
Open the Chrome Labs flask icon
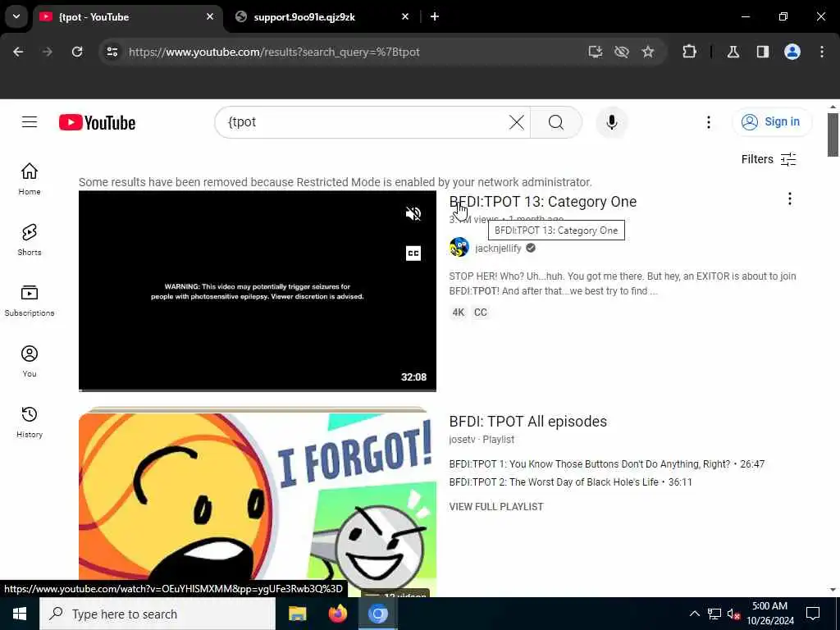733,52
